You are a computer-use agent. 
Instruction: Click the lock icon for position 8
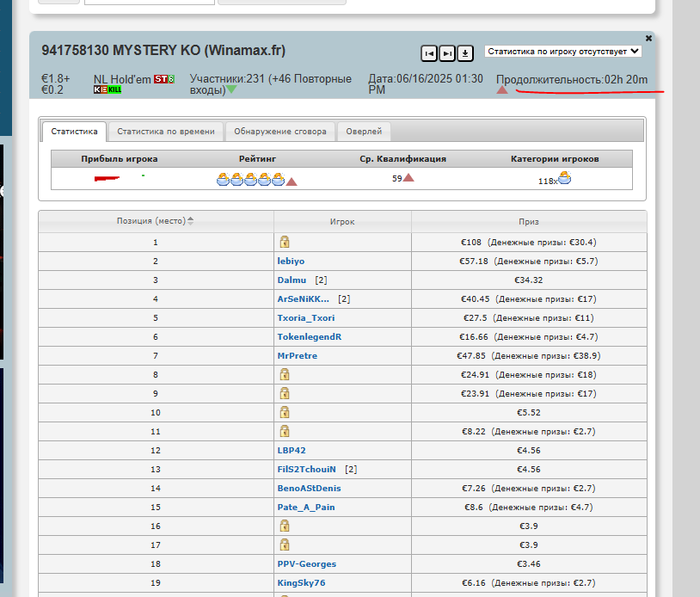284,374
